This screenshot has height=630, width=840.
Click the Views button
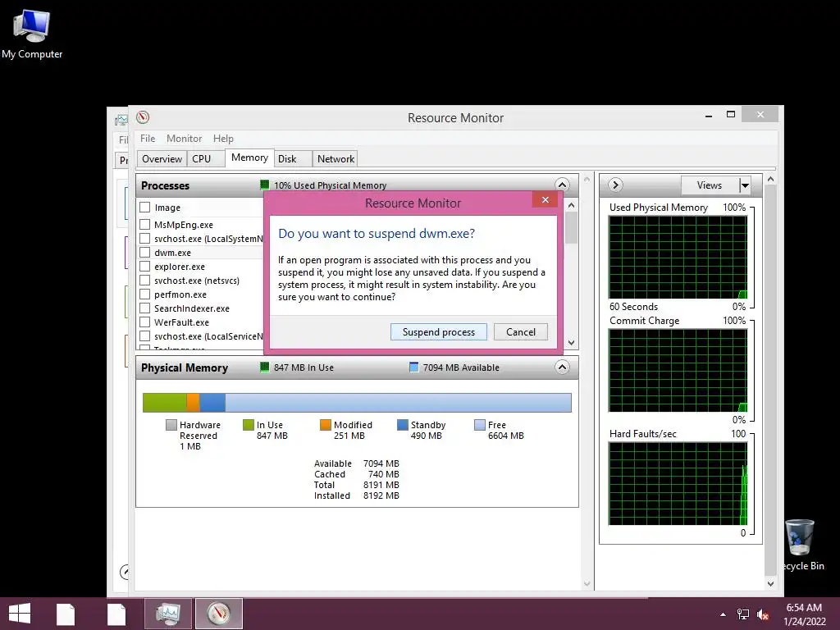tap(710, 185)
